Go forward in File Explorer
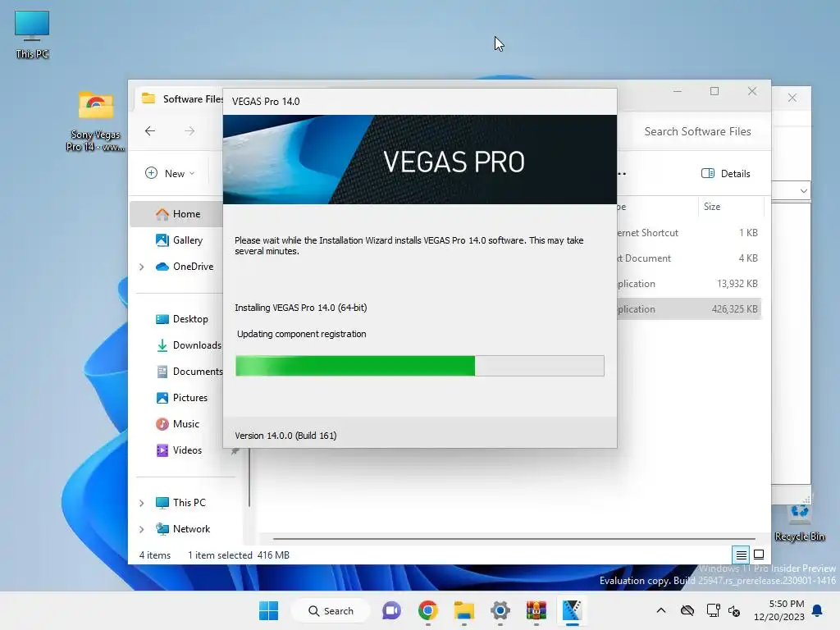Image resolution: width=840 pixels, height=630 pixels. (x=189, y=131)
